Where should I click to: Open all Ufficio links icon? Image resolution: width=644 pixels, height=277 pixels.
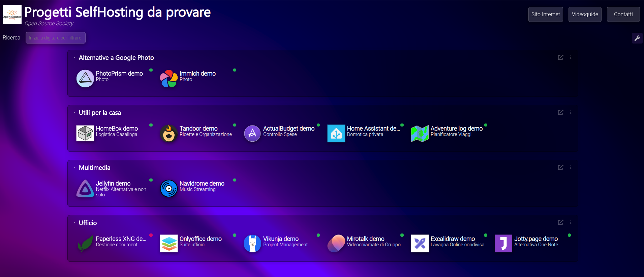pyautogui.click(x=560, y=222)
